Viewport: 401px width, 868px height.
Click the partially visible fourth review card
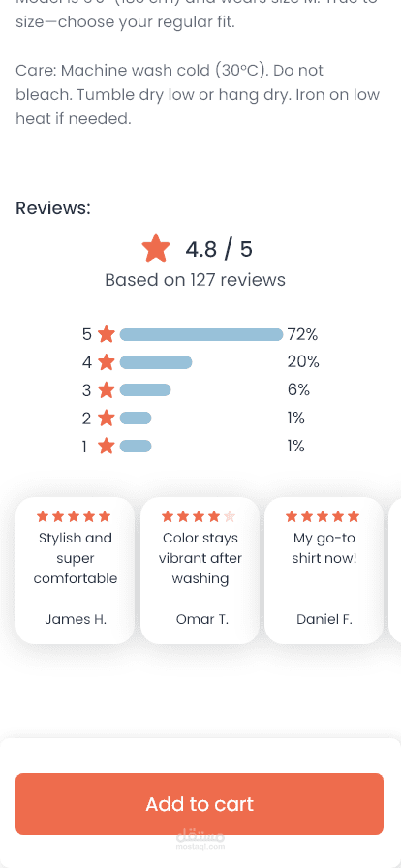tap(395, 571)
